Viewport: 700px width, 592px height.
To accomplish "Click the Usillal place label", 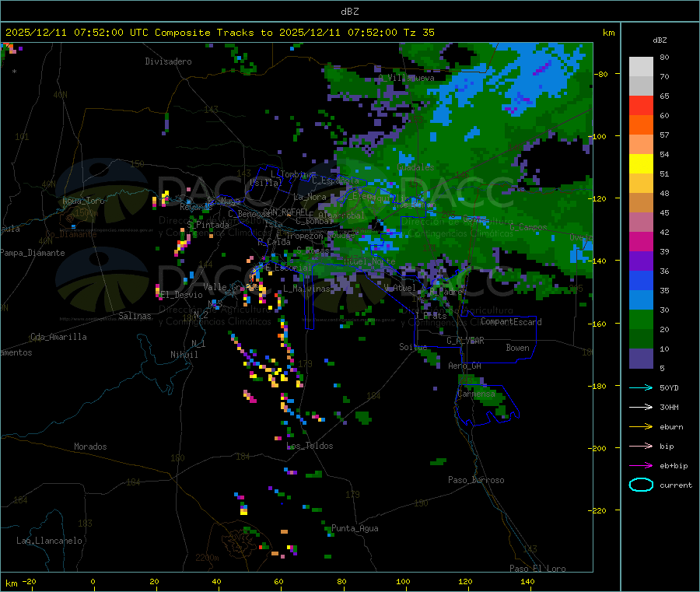I will [266, 183].
